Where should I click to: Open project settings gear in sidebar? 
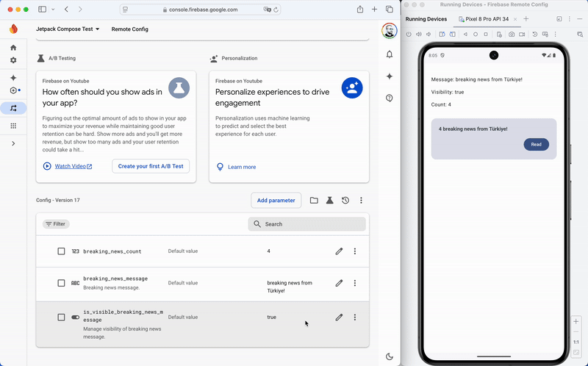coord(13,60)
